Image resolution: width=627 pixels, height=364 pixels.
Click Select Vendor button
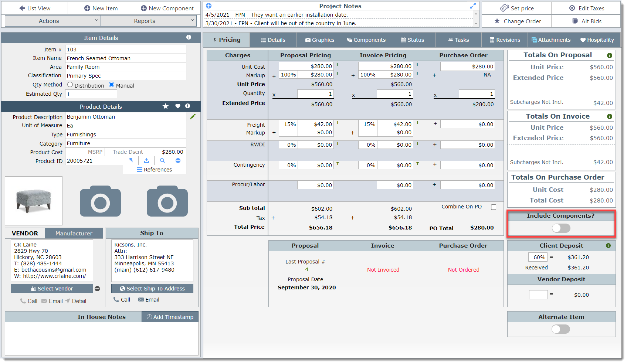pos(52,289)
